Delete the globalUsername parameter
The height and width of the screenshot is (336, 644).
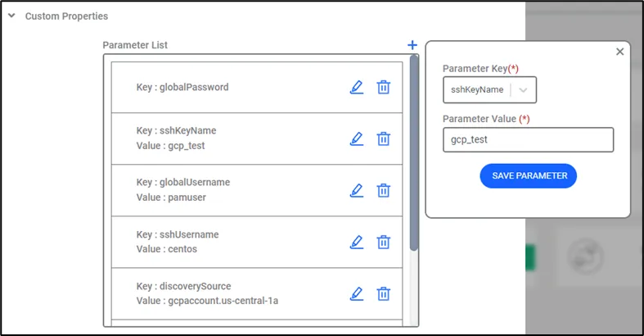pos(384,190)
